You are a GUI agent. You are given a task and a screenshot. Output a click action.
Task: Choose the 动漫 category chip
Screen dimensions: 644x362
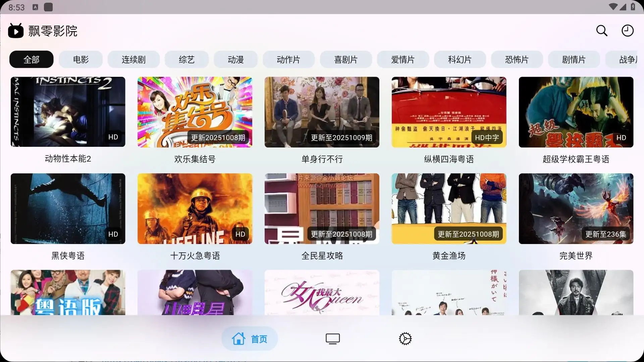(235, 60)
